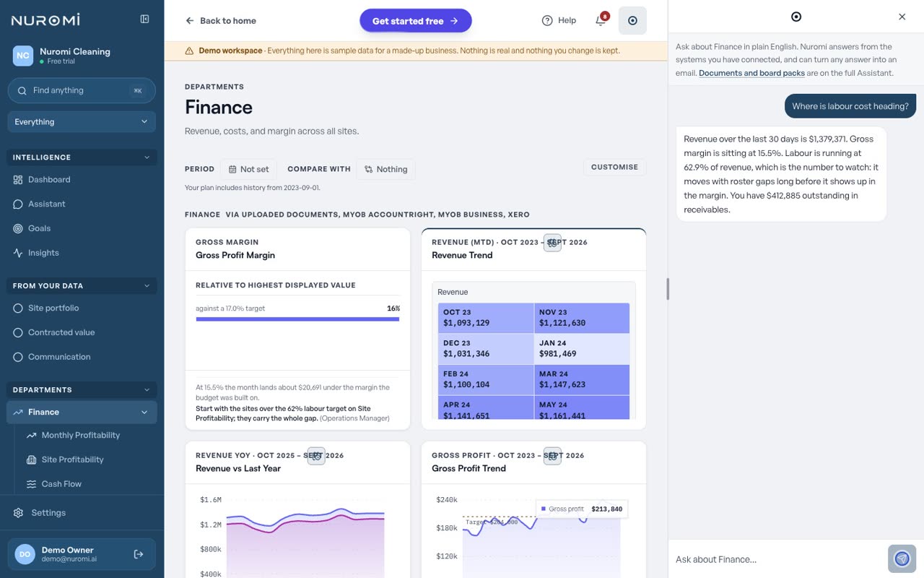Open Dashboard in the sidebar

82,179
